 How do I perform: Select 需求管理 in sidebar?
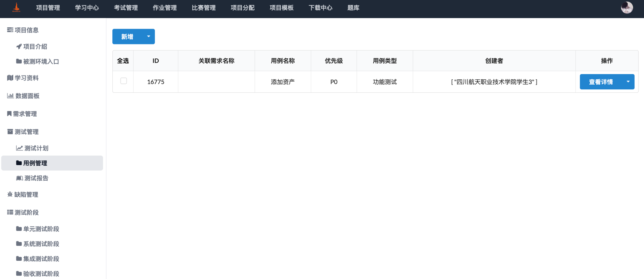[25, 114]
